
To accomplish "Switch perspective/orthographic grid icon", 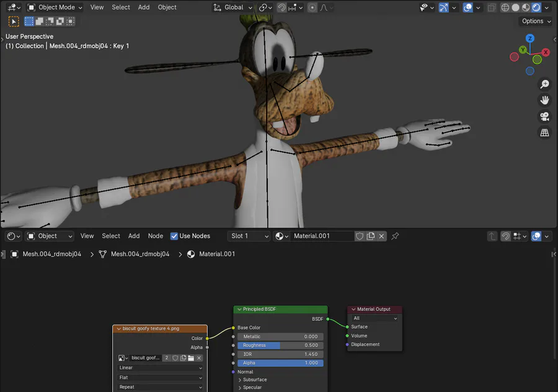I will (x=544, y=133).
